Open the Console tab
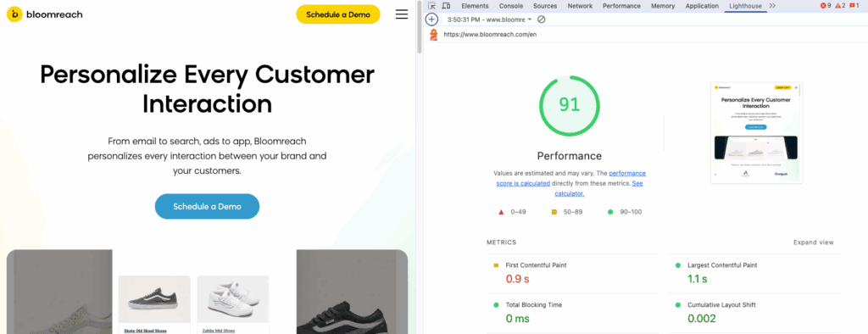Viewport: 868px width, 334px height. coord(511,6)
